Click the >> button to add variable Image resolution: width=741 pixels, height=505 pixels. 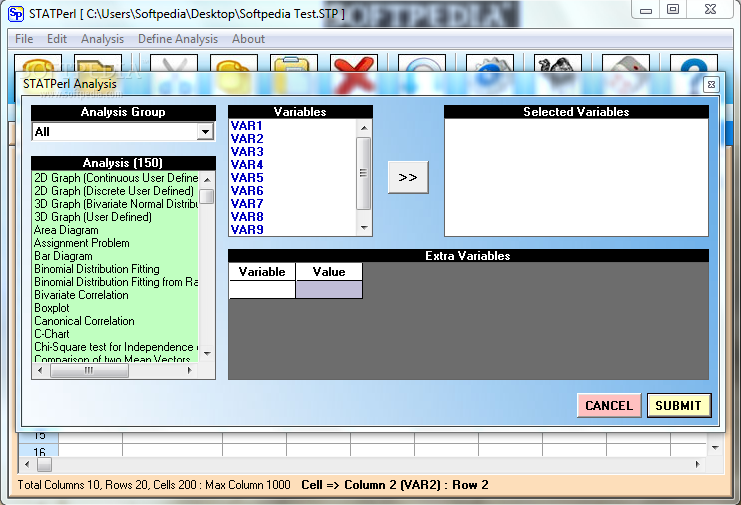[408, 177]
